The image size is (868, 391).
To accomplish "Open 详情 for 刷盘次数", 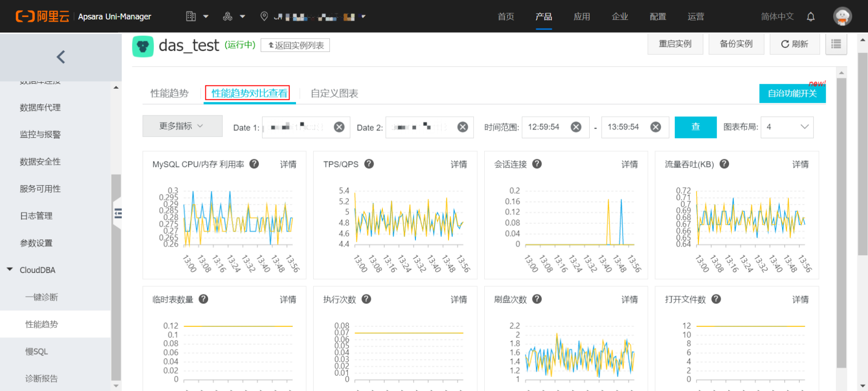I will coord(630,300).
